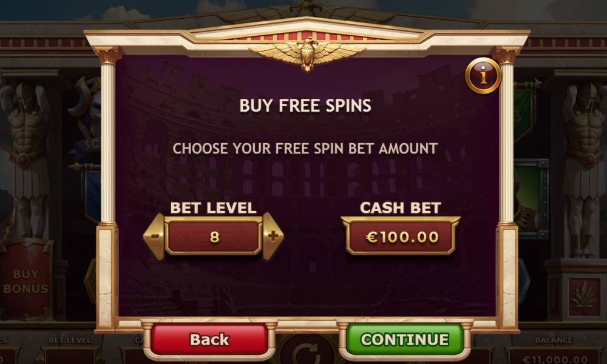Click the BUY FREE SPINS heading
The height and width of the screenshot is (364, 607).
(x=305, y=106)
